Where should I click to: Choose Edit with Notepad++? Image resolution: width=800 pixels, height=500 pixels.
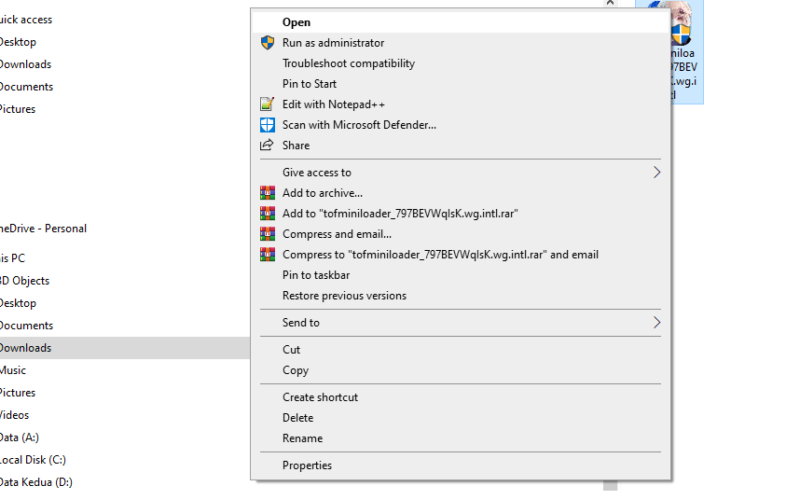coord(460,104)
